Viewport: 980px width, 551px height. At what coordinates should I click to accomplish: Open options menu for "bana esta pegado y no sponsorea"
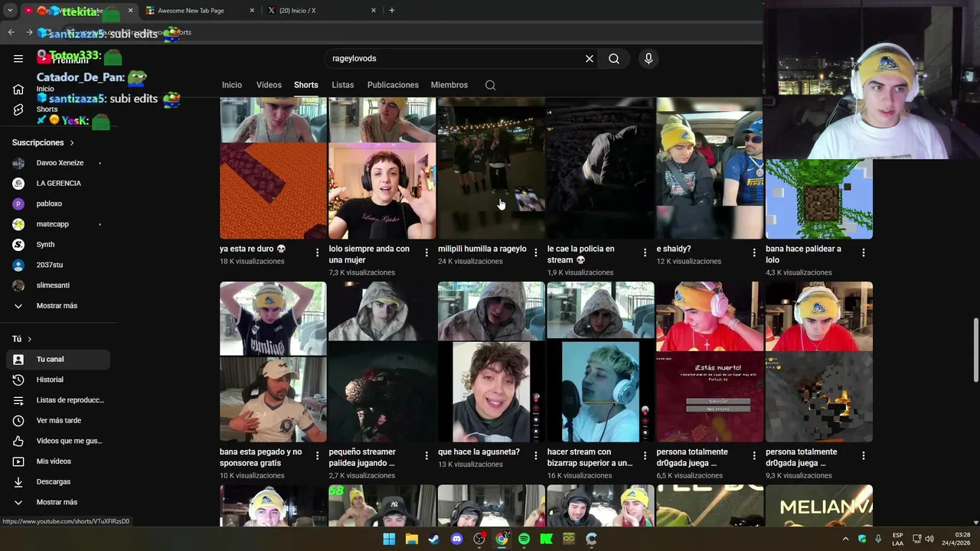317,455
